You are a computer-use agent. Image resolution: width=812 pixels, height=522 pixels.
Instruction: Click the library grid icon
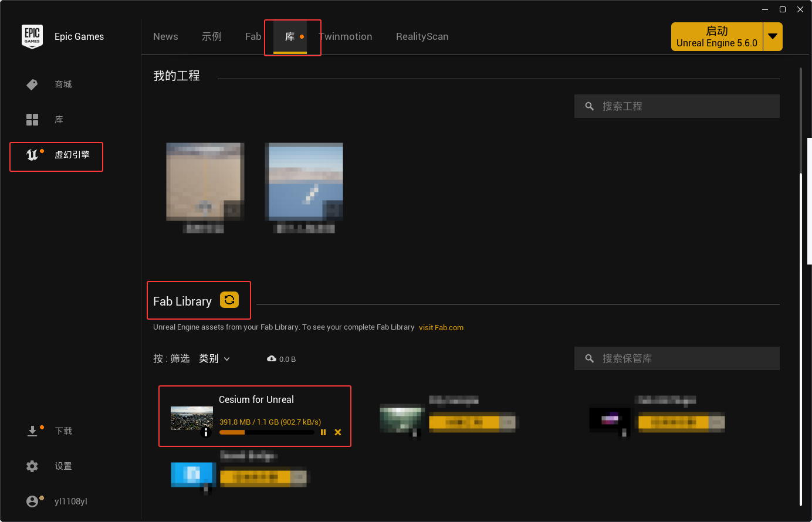(32, 120)
